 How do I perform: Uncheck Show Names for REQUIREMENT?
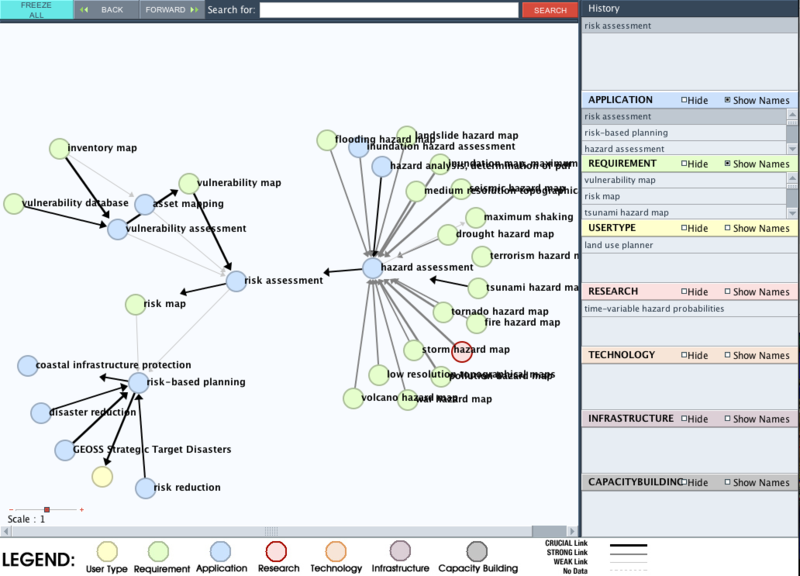tap(727, 164)
